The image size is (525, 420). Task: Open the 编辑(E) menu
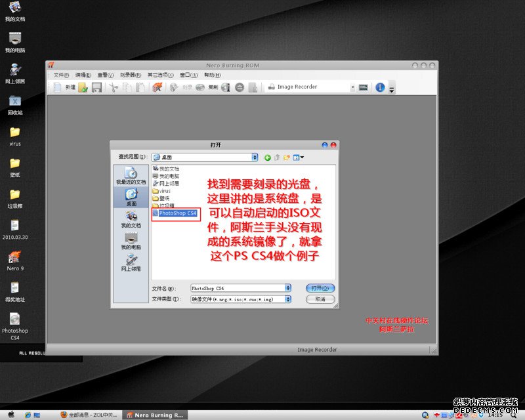(x=83, y=75)
